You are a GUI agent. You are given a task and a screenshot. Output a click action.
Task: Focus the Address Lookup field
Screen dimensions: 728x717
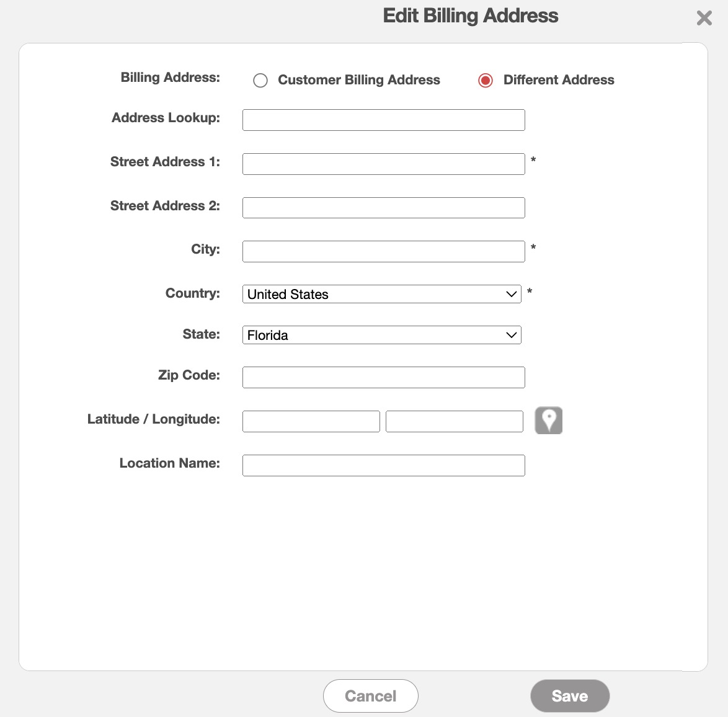point(383,120)
